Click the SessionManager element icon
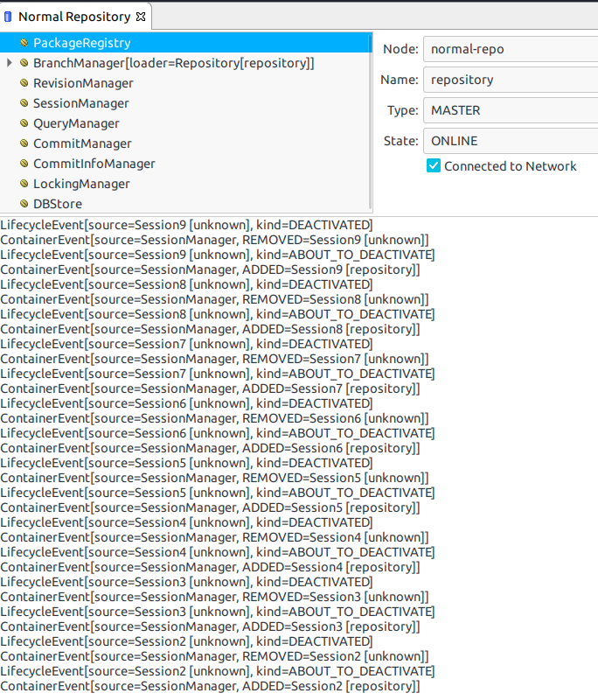598x700 pixels. coord(24,103)
